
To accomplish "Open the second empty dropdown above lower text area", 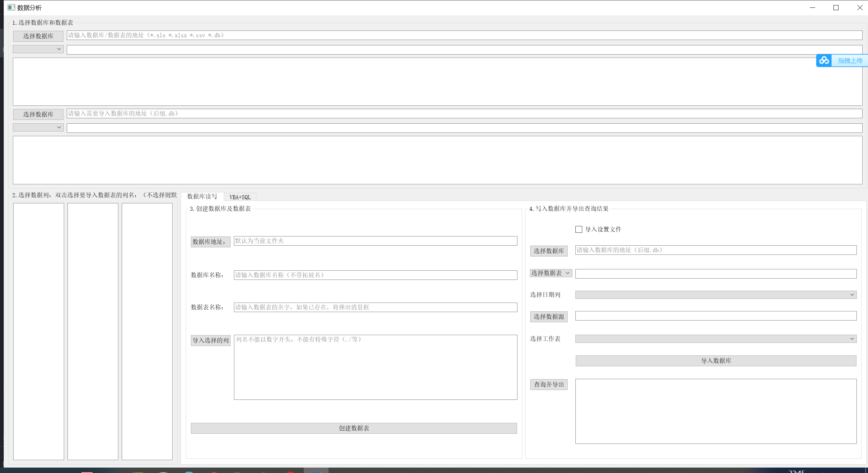I will [38, 127].
